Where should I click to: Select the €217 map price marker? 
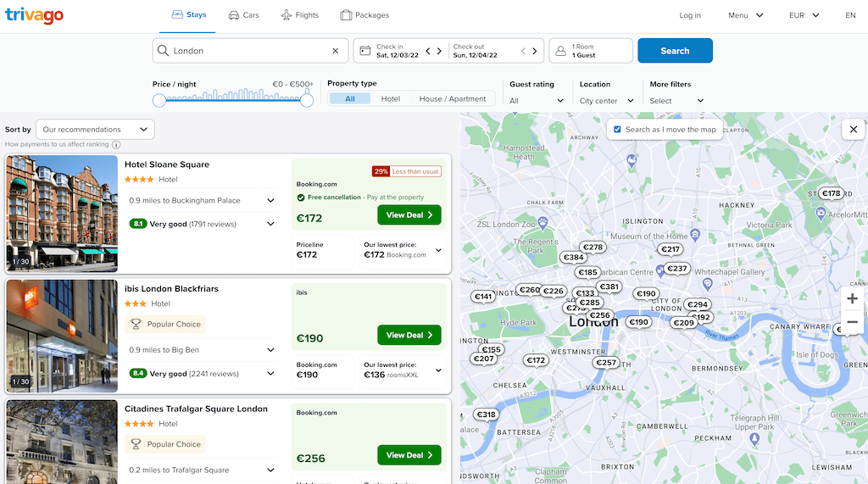pyautogui.click(x=670, y=249)
